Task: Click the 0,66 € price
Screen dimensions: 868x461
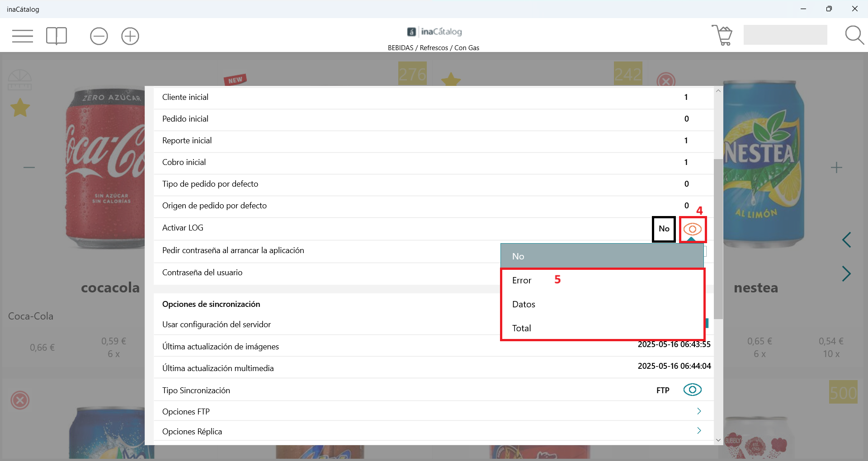Action: 42,348
